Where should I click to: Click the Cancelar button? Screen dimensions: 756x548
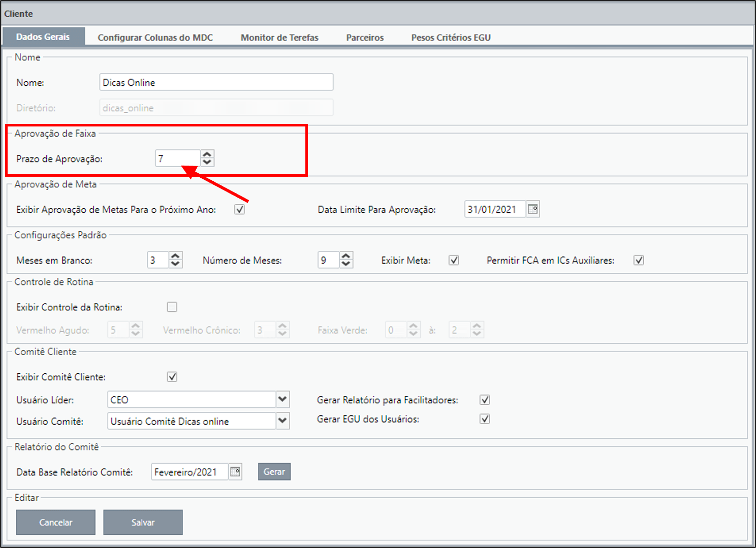(56, 522)
